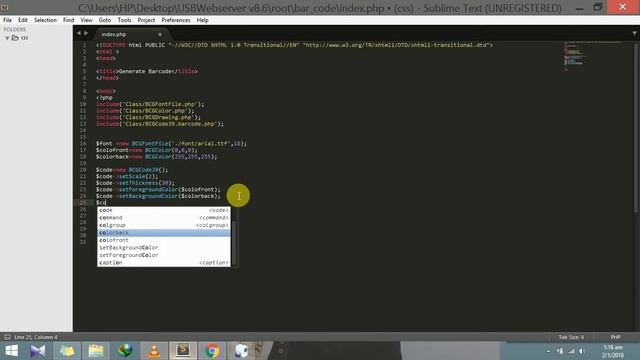Select the index.php tab
The height and width of the screenshot is (360, 640).
(x=127, y=34)
